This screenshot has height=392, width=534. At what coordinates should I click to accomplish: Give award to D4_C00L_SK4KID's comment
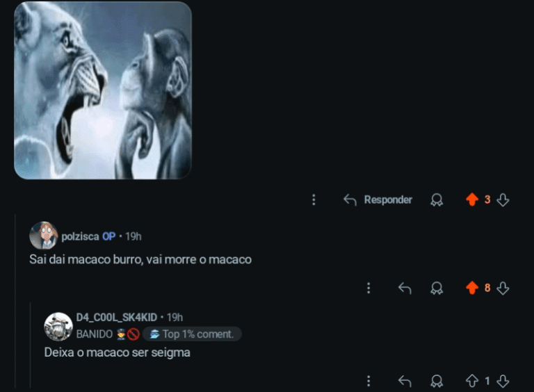[x=437, y=381]
